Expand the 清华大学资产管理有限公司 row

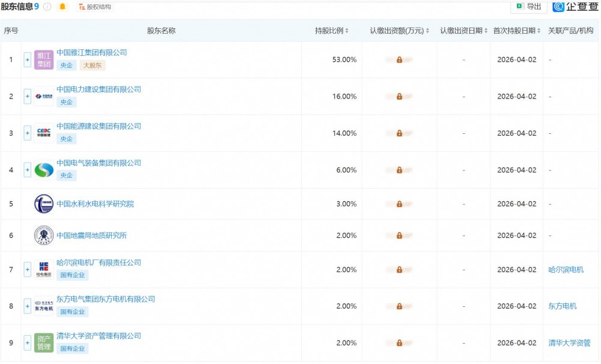pyautogui.click(x=26, y=342)
